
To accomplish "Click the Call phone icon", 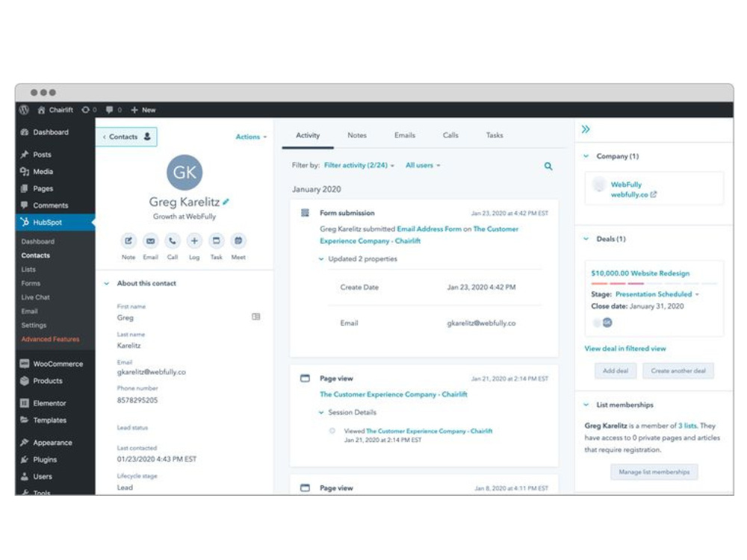I will point(172,241).
